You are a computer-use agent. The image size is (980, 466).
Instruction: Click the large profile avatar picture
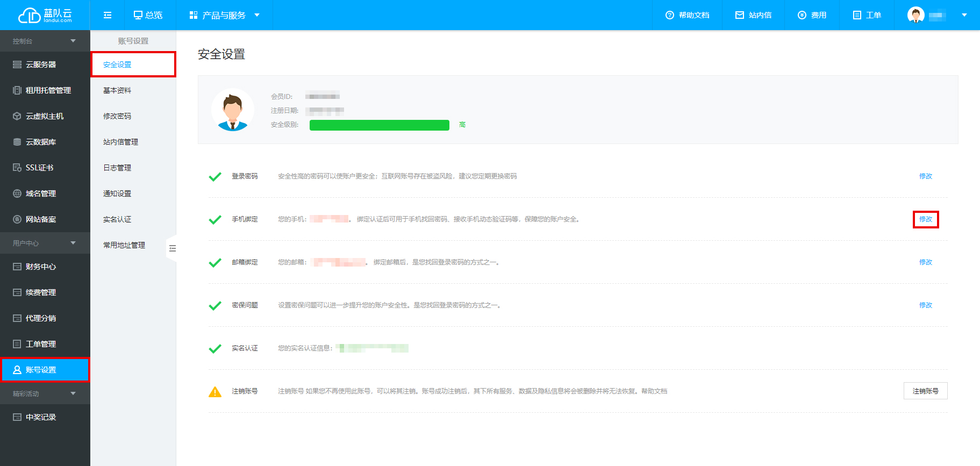[x=233, y=110]
